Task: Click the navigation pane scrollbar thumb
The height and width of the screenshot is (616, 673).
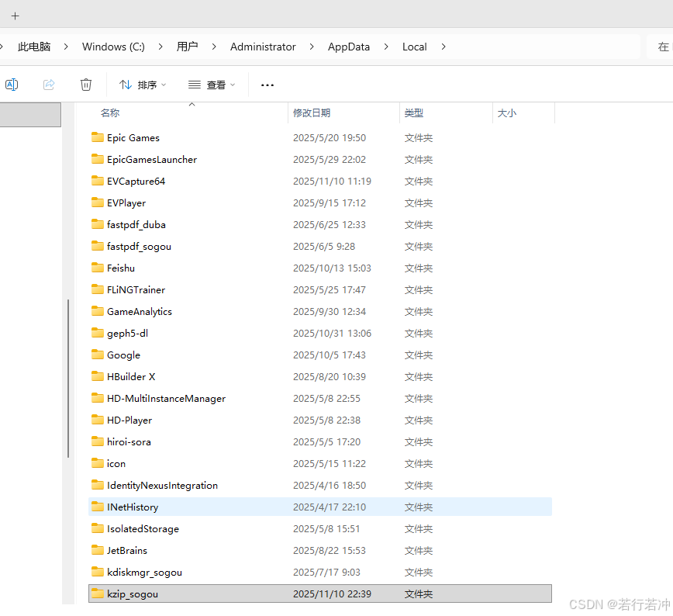Action: tap(68, 379)
